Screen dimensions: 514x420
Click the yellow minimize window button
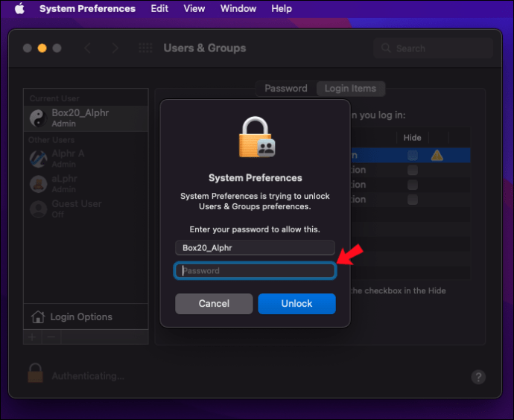42,48
